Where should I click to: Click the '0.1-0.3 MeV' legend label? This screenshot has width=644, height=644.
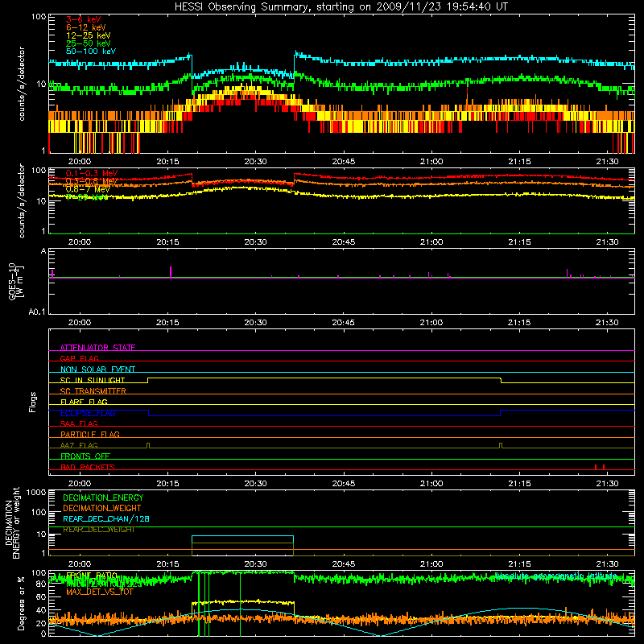click(x=92, y=173)
